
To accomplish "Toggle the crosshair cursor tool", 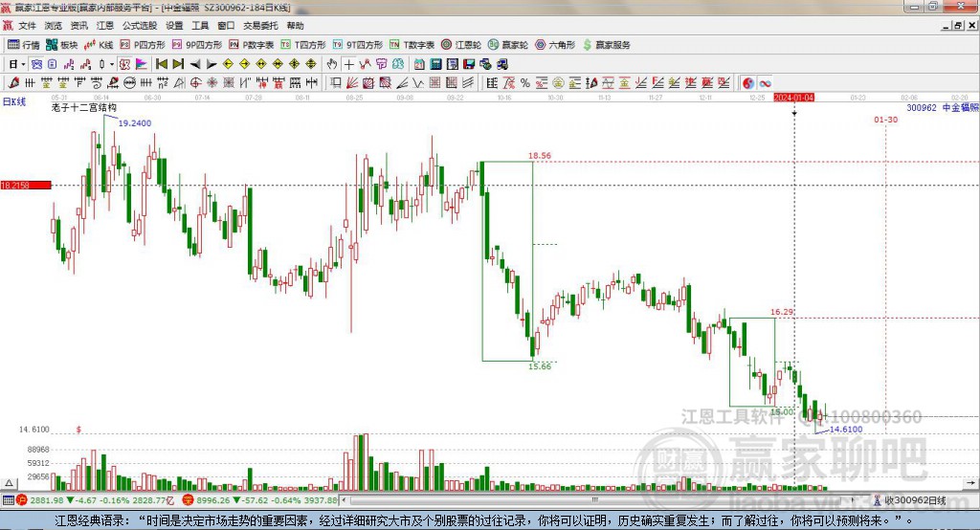I will click(348, 64).
